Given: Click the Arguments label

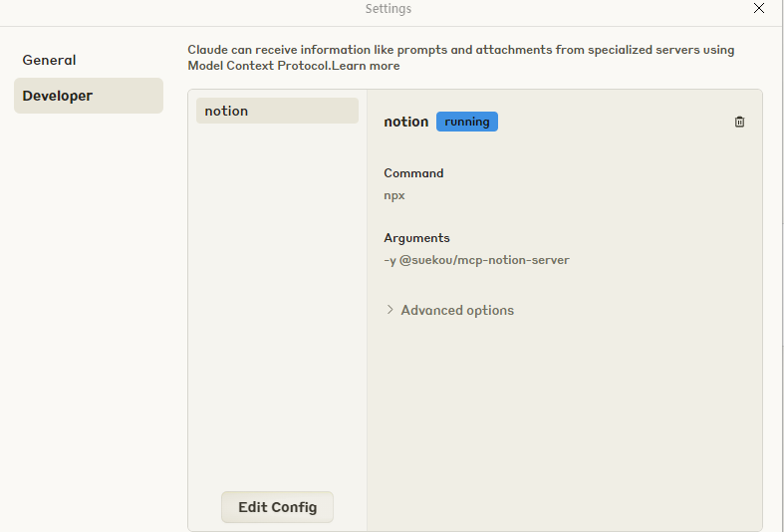Looking at the screenshot, I should 416,238.
